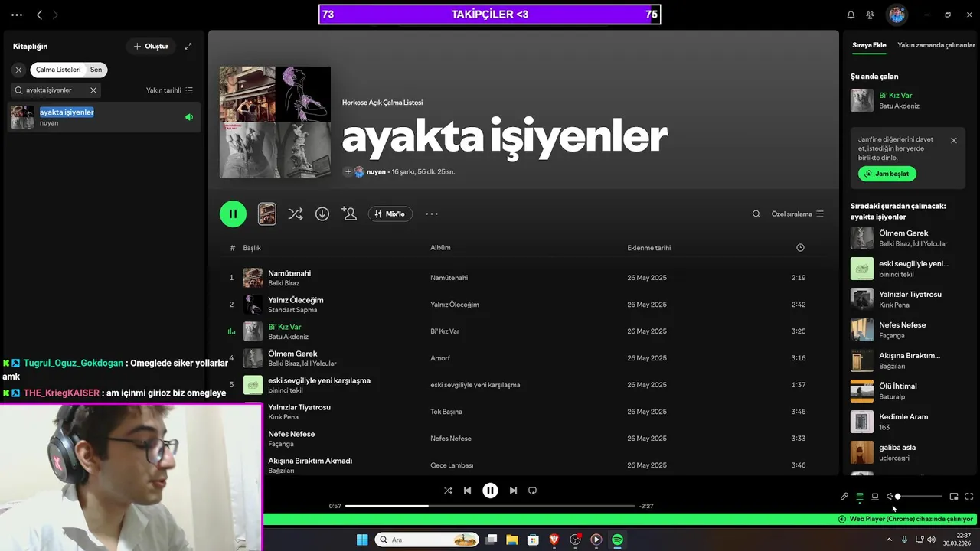Open the Özel sıralama sort dropdown
Viewport: 980px width, 551px height.
tap(798, 214)
